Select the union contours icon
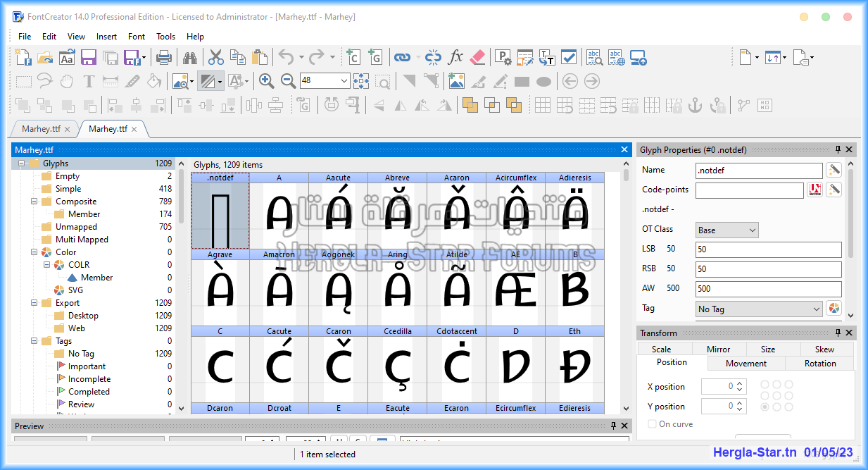 coord(470,105)
